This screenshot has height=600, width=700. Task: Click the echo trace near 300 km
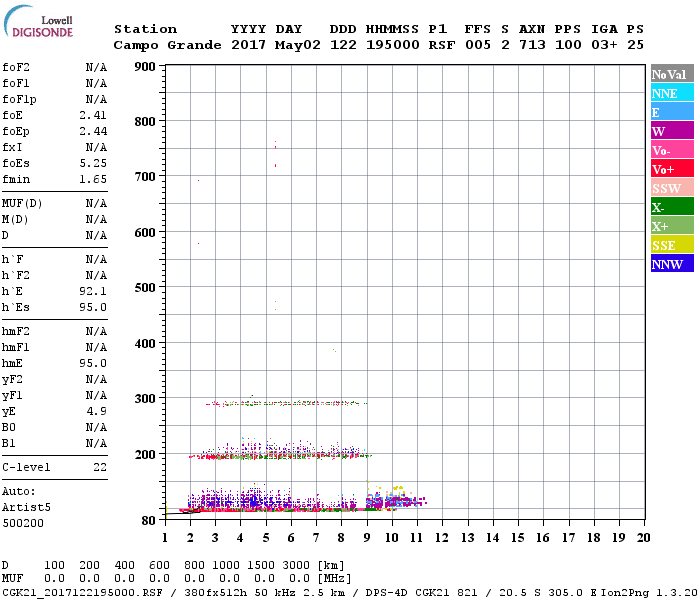[x=287, y=403]
